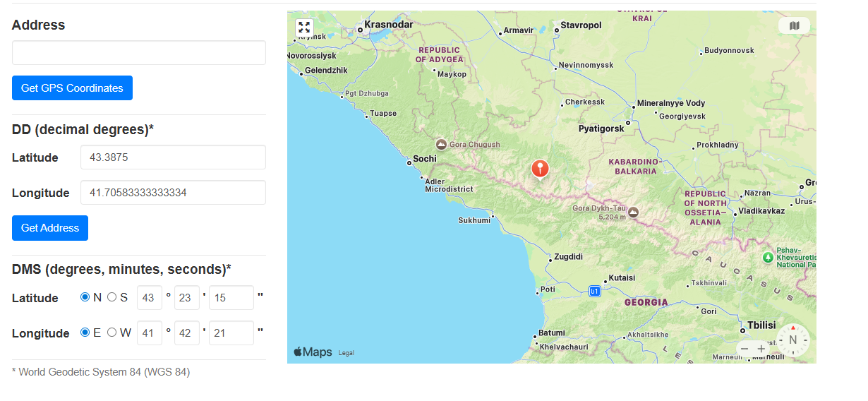Open the Legal link on map
The height and width of the screenshot is (401, 868).
tap(346, 353)
